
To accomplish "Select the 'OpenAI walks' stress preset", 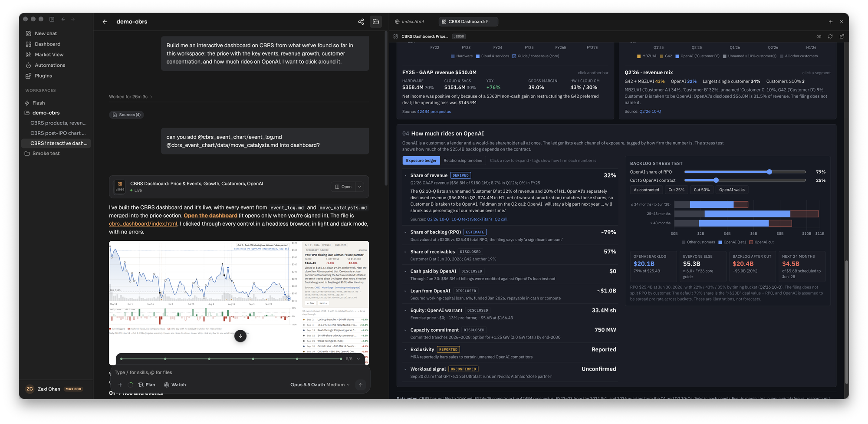I will (x=732, y=190).
